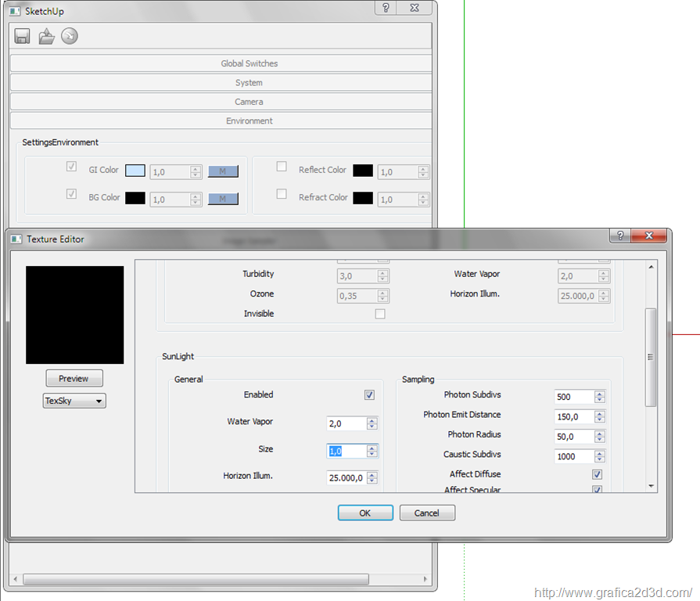
Task: Increase Photon Subdivs with spinner arrows
Action: click(x=600, y=394)
